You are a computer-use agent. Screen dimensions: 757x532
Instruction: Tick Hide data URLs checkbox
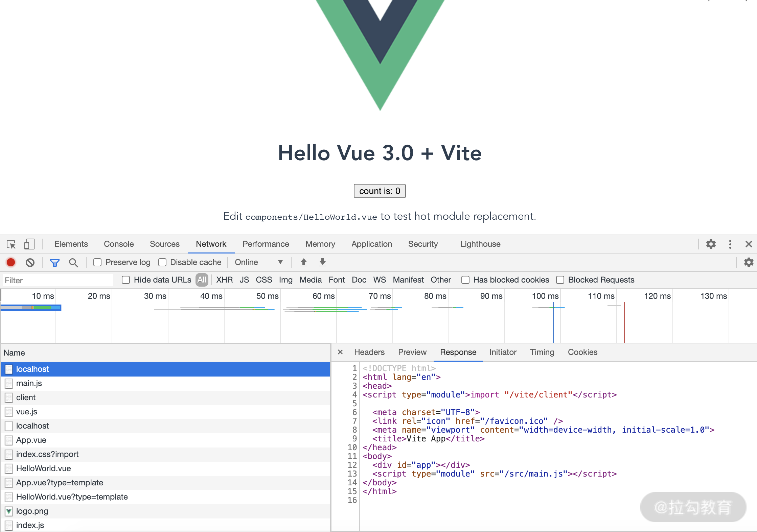(126, 280)
